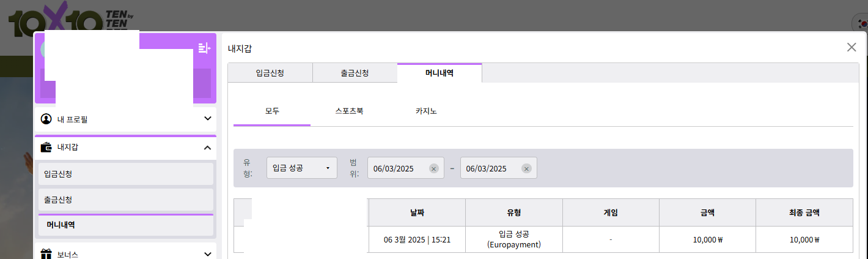868x259 pixels.
Task: Select the 카지노 filter tab
Action: click(426, 111)
